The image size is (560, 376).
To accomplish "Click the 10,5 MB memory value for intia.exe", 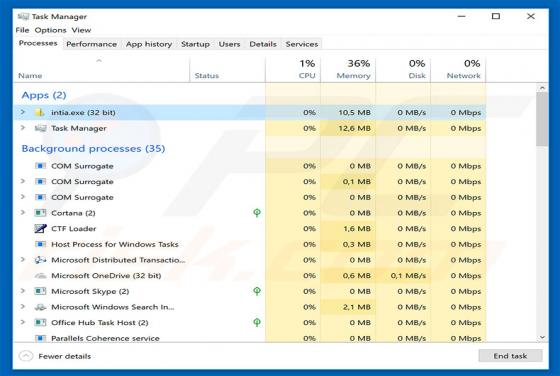I will (354, 112).
